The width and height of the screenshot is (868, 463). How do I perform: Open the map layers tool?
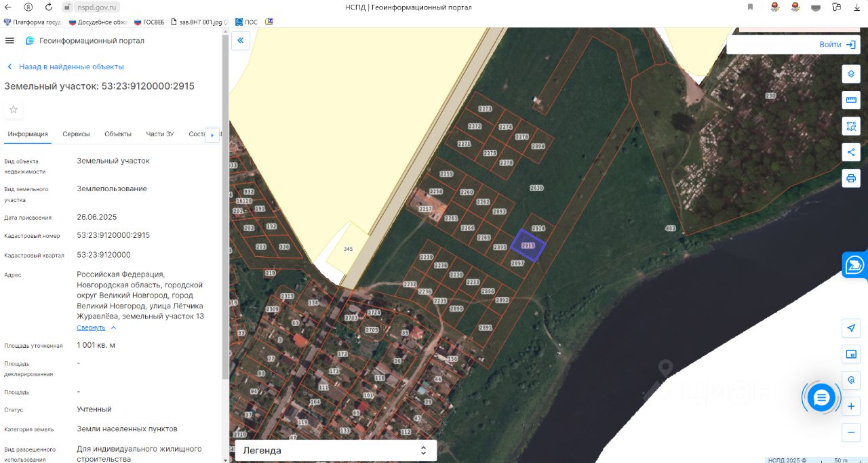coord(851,74)
